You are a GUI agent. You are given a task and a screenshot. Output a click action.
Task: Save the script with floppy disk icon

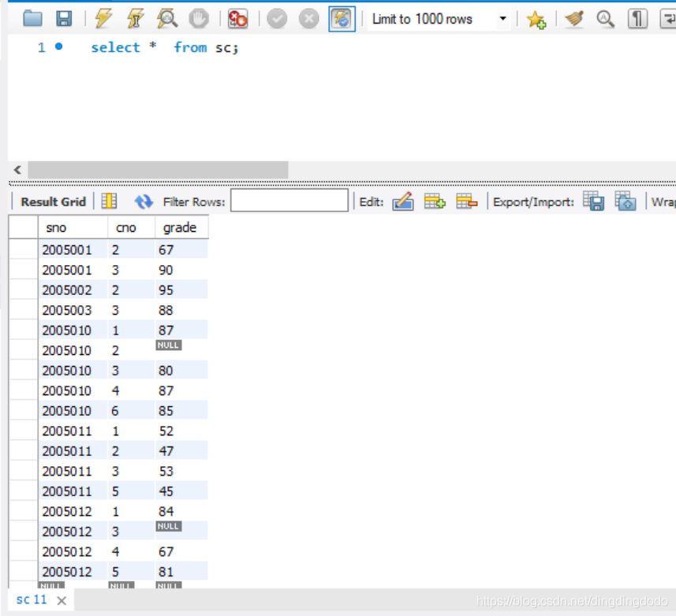coord(64,19)
